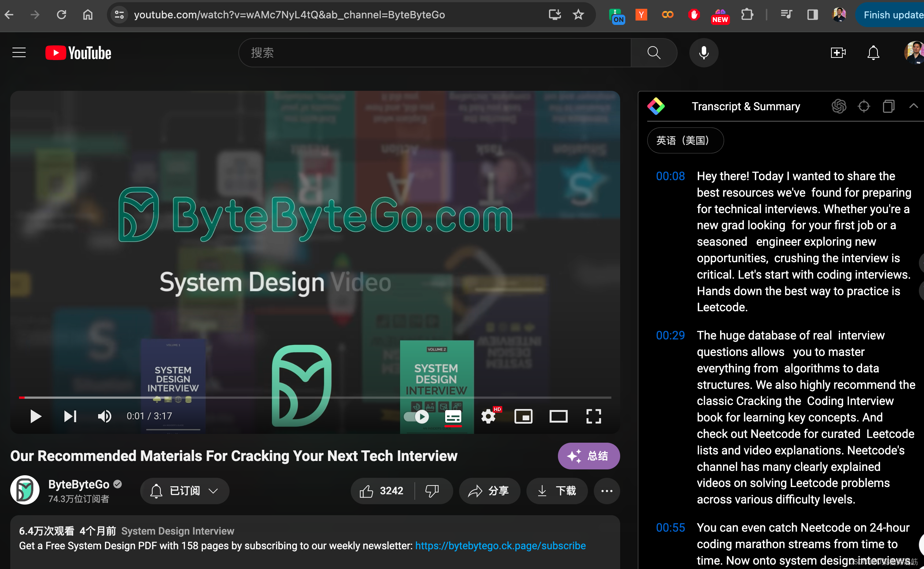The width and height of the screenshot is (924, 569).
Task: Open the 英语（美国）language selector
Action: [685, 140]
